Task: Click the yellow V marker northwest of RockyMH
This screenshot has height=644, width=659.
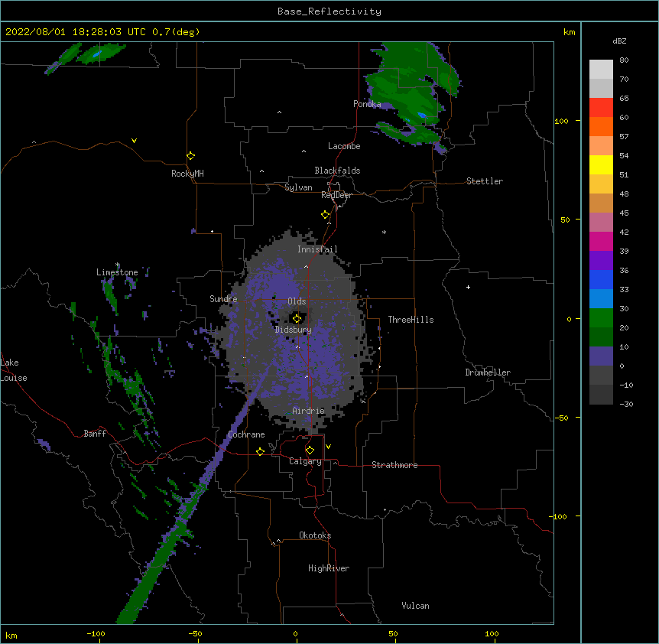Action: click(x=134, y=141)
